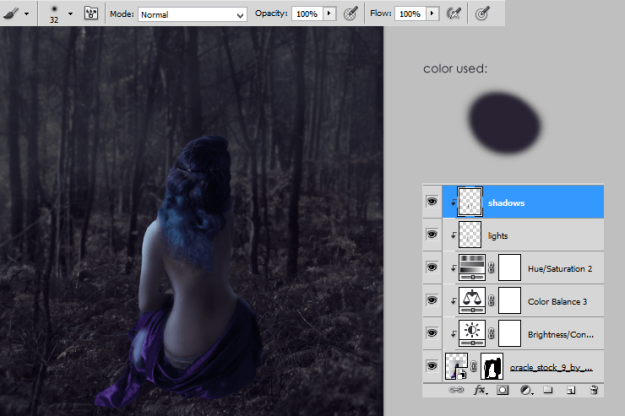This screenshot has height=416, width=625.
Task: Hide the lights layer
Action: coord(432,234)
